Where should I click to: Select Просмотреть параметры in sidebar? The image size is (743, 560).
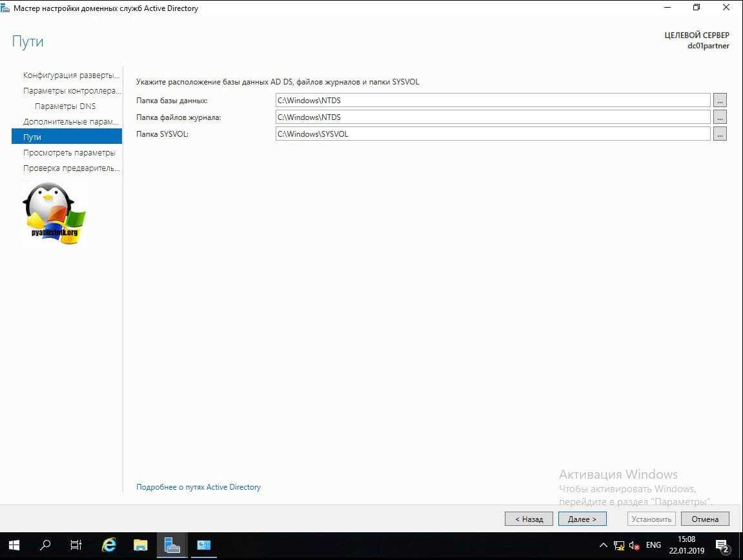[69, 153]
